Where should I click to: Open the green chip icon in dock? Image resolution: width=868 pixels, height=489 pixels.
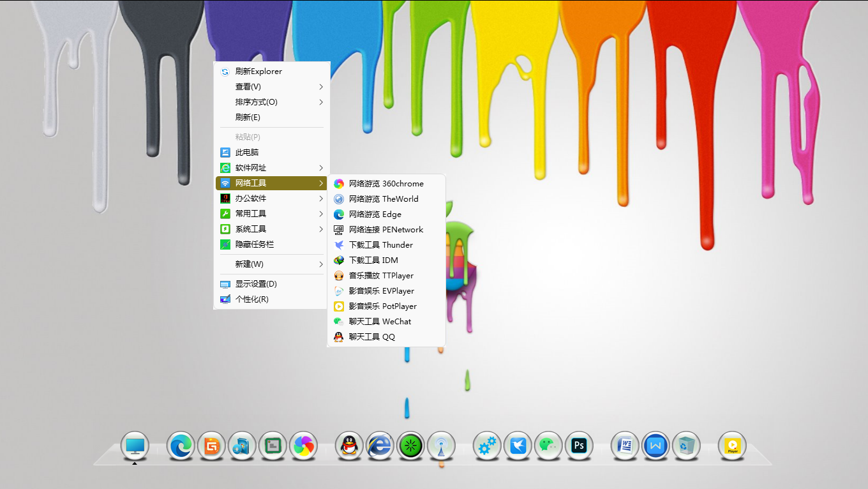point(273,446)
